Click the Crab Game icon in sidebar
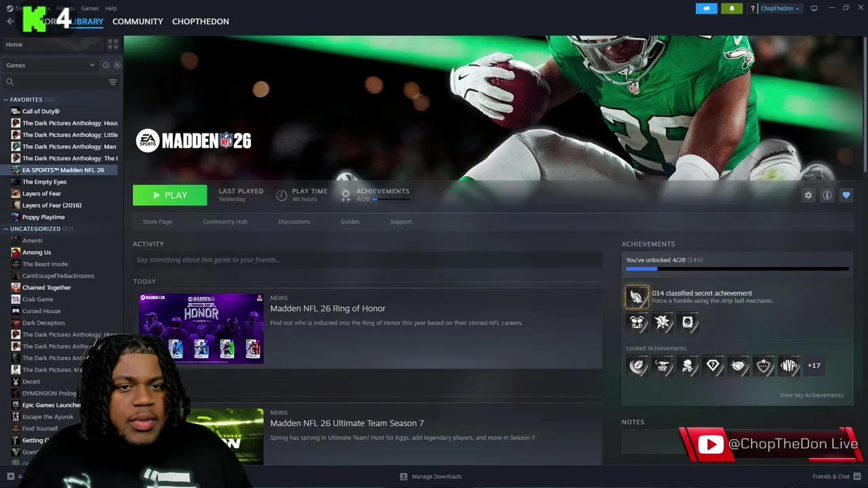The width and height of the screenshot is (868, 488). pos(16,299)
